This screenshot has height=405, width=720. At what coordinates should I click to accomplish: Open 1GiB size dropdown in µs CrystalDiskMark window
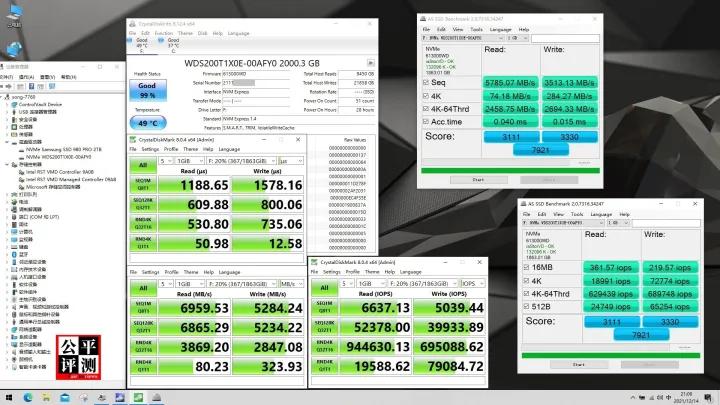(x=190, y=161)
